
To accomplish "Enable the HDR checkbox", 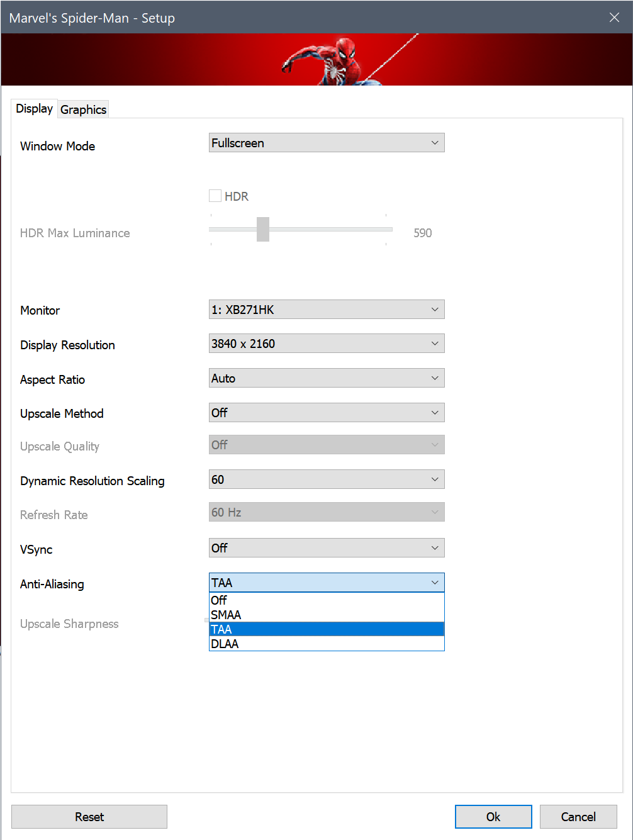I will tap(215, 196).
